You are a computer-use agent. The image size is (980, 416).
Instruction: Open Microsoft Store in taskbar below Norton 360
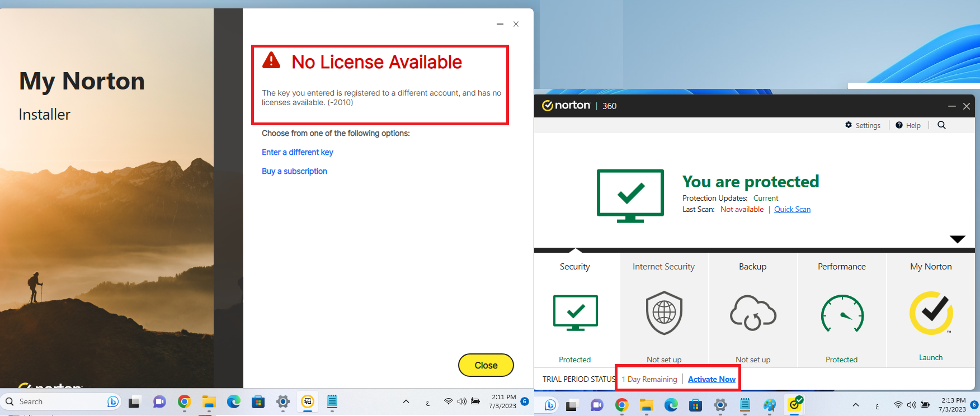pos(695,405)
